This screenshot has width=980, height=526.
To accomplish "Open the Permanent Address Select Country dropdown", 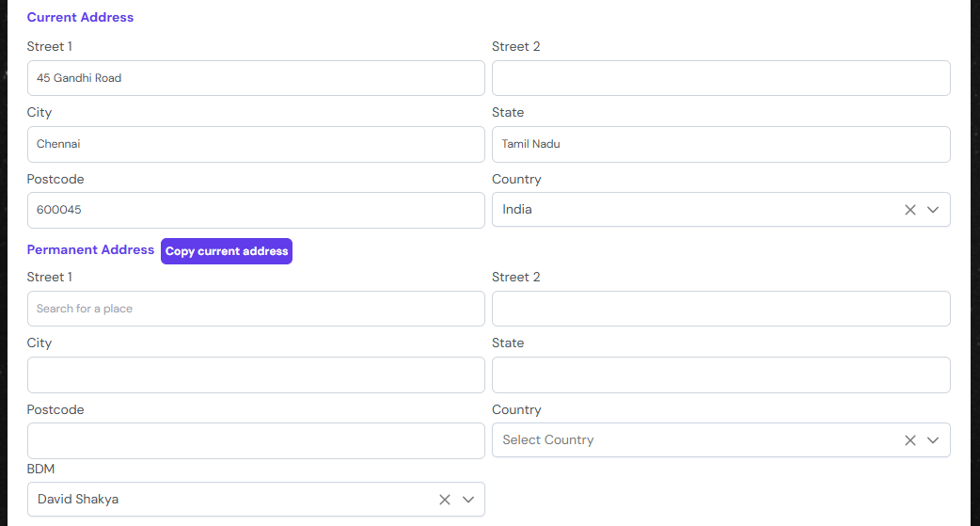I will tap(696, 440).
